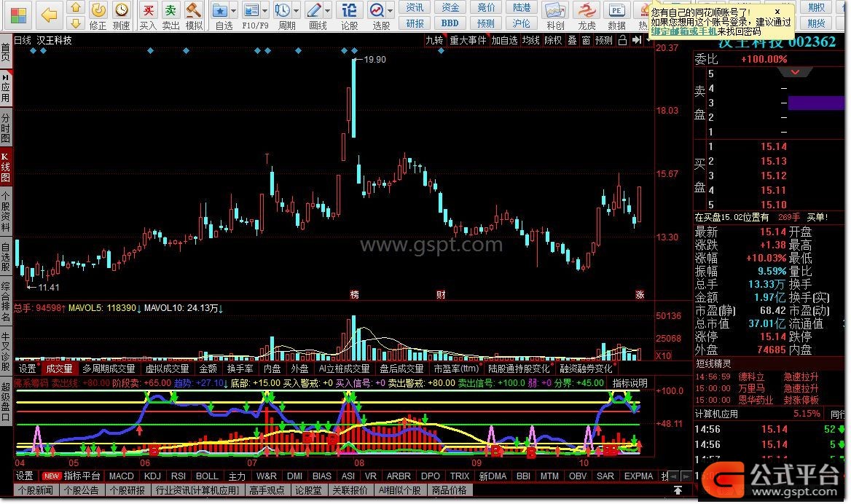
Task: Click the yellow back arrow icon
Action: [x=49, y=15]
